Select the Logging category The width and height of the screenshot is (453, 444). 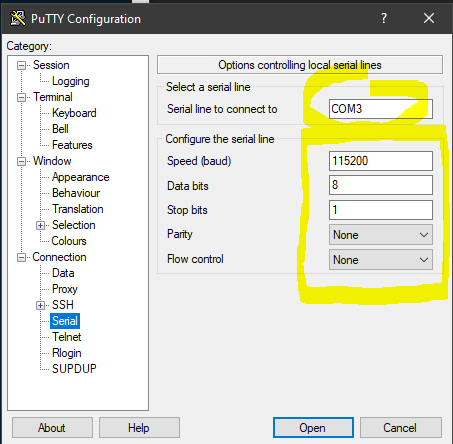point(71,81)
